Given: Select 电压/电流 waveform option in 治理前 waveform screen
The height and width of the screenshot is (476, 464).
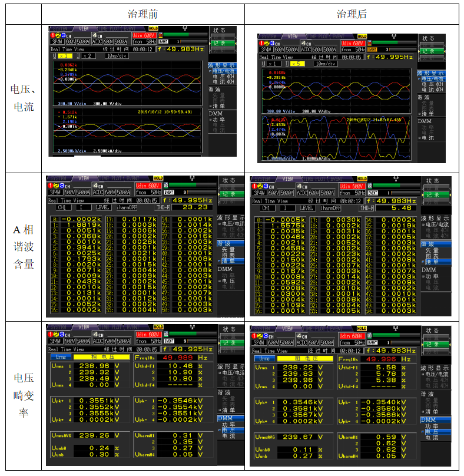Looking at the screenshot, I should (x=223, y=71).
